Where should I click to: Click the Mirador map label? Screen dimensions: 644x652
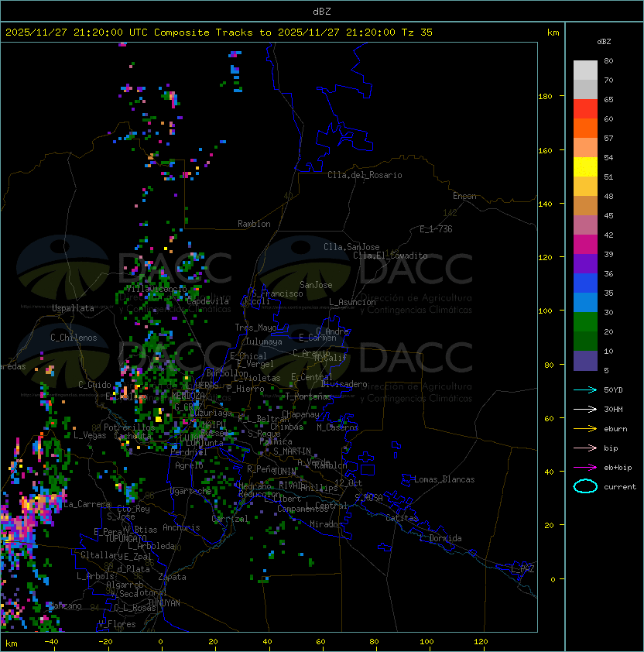(326, 524)
